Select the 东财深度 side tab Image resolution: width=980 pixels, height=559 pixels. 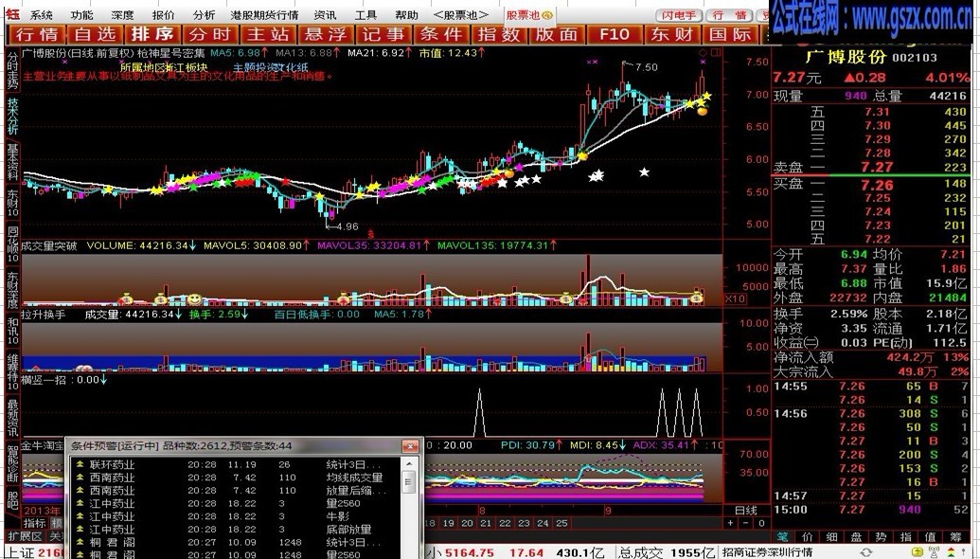click(12, 290)
